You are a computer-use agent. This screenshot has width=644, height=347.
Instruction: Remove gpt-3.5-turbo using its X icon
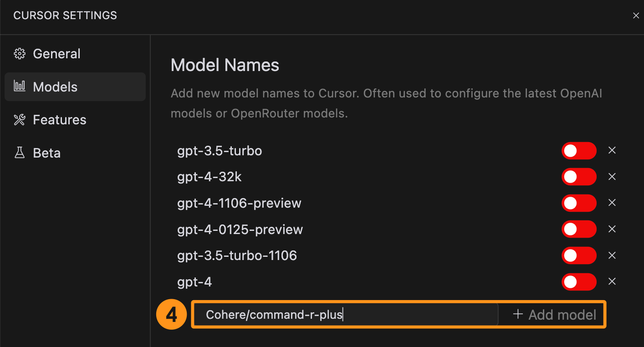pyautogui.click(x=612, y=150)
